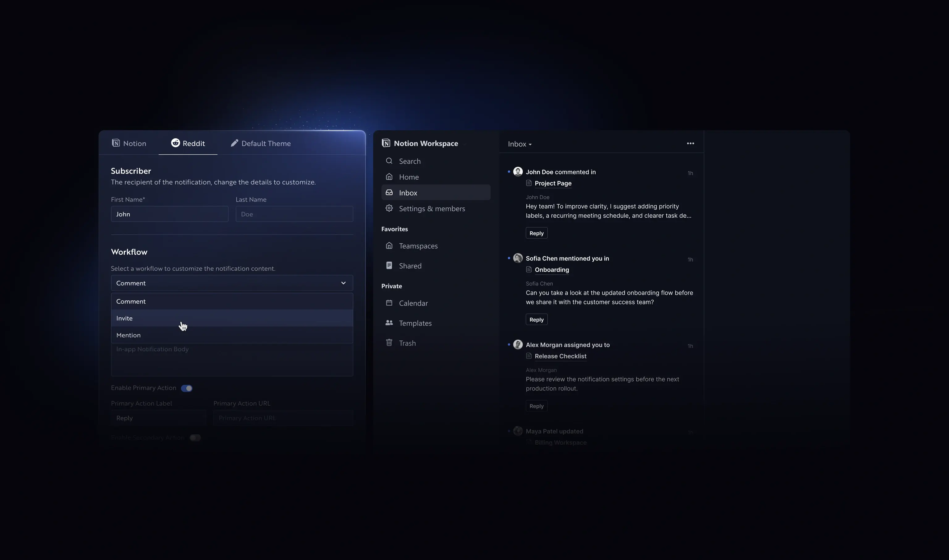The width and height of the screenshot is (949, 560).
Task: Open Settings & members in the sidebar
Action: click(x=436, y=209)
